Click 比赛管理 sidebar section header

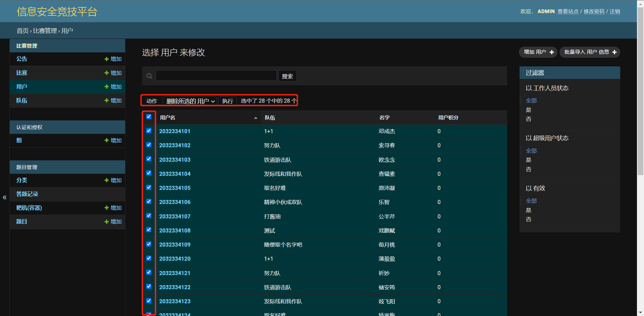click(27, 46)
